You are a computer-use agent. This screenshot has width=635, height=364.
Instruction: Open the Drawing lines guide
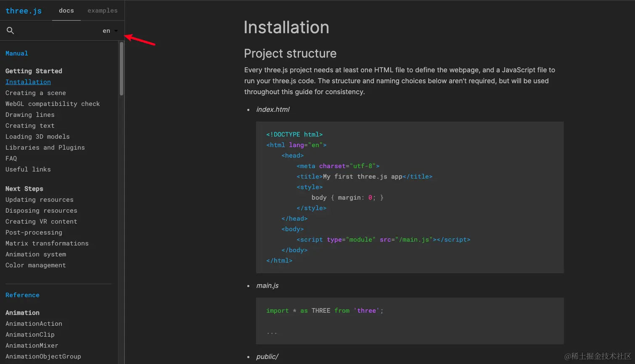[x=30, y=115]
